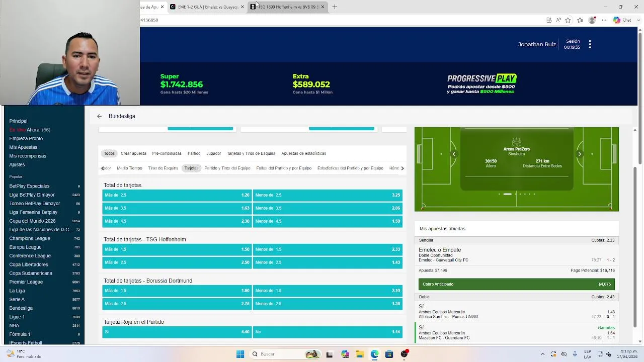
Task: Close the Emelec vs Guayaquil browser tab
Action: tap(243, 7)
